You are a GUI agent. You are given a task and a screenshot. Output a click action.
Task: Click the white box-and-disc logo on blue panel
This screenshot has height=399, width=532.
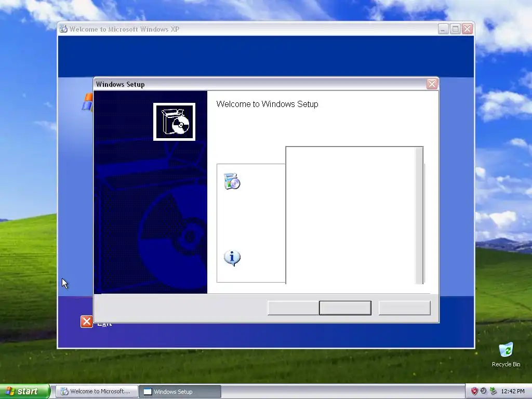point(174,122)
